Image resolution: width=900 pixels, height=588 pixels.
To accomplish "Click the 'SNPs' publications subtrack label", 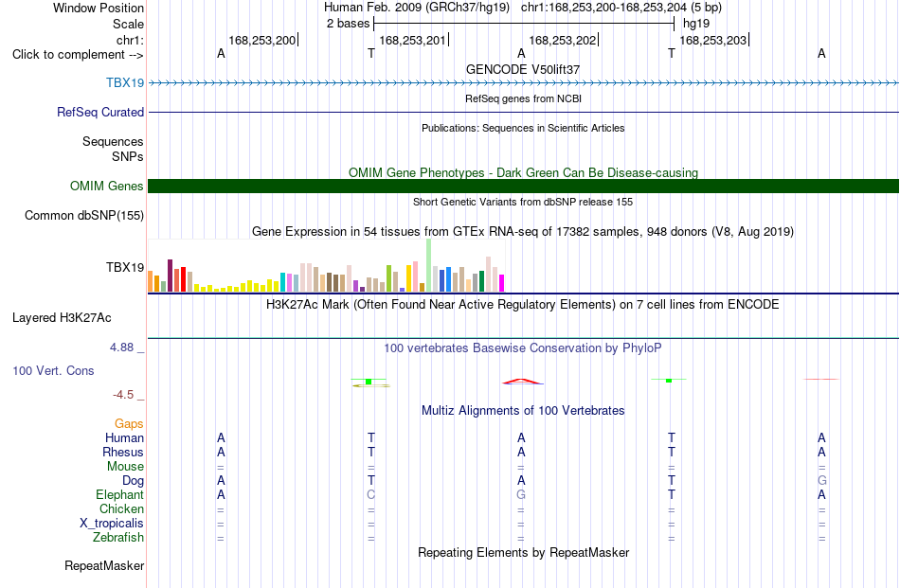I will 128,156.
